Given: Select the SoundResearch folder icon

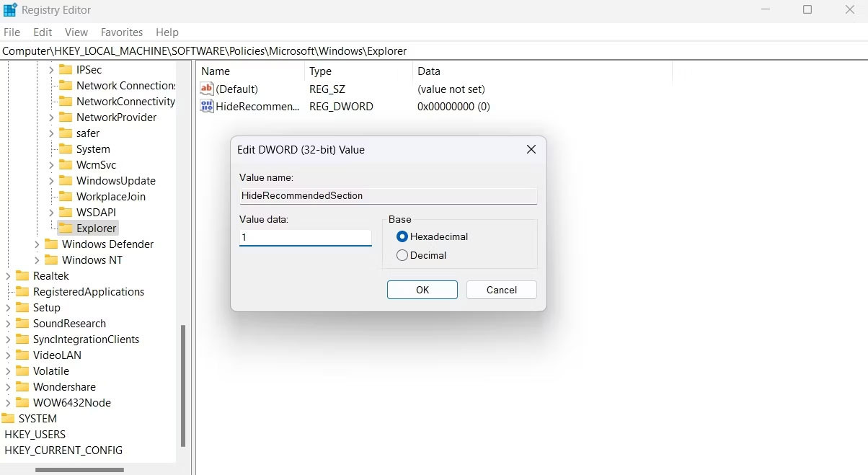Looking at the screenshot, I should click(x=22, y=323).
